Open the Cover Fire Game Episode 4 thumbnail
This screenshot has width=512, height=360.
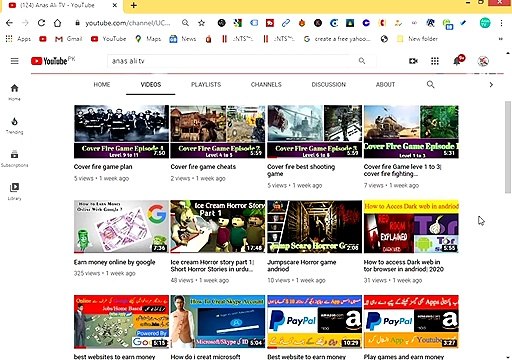click(x=121, y=132)
